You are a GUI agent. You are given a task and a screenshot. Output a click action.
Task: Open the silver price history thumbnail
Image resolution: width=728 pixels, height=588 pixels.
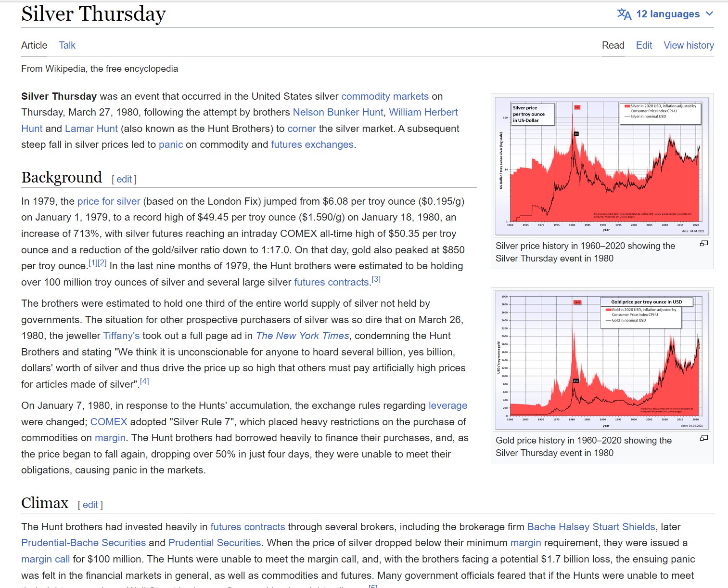[x=602, y=166]
